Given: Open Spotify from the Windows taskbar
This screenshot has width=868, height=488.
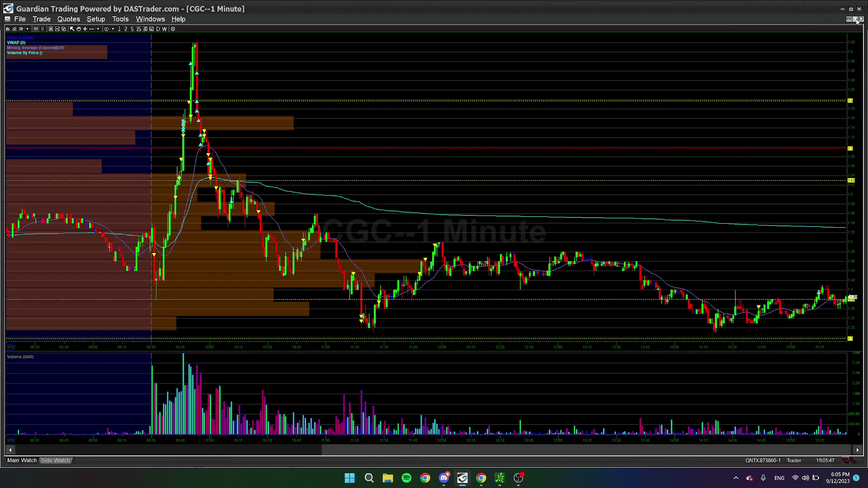Looking at the screenshot, I should click(406, 478).
